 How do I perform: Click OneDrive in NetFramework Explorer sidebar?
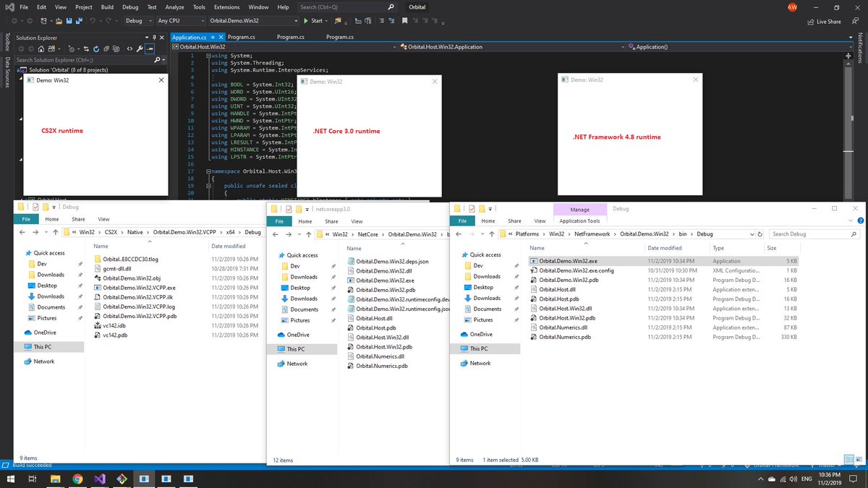coord(480,334)
